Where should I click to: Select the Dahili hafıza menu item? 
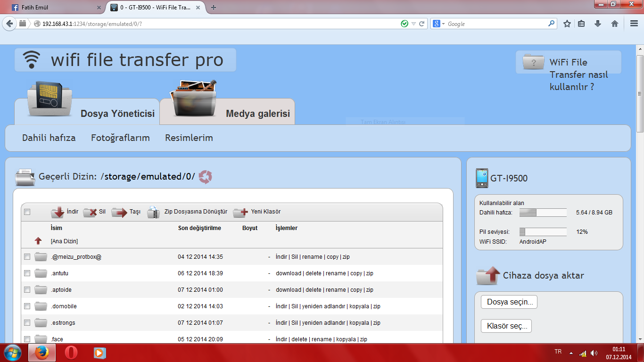(x=49, y=138)
